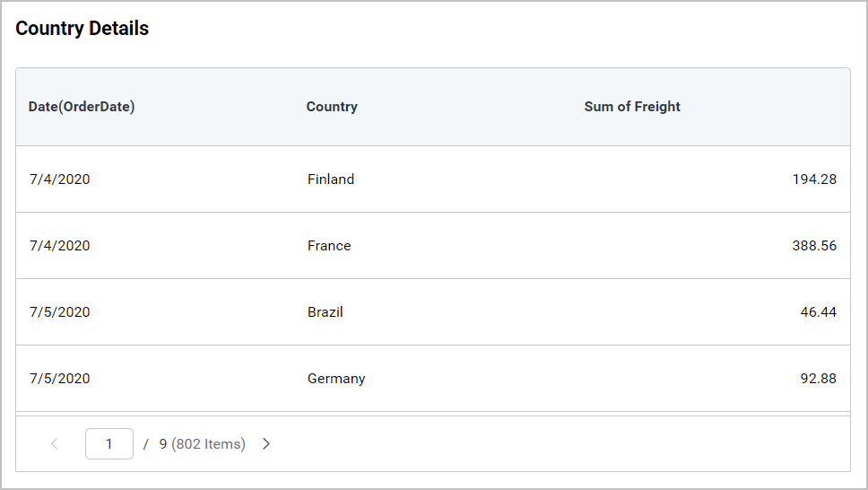Click the page number input box
Image resolution: width=868 pixels, height=490 pixels.
tap(109, 443)
